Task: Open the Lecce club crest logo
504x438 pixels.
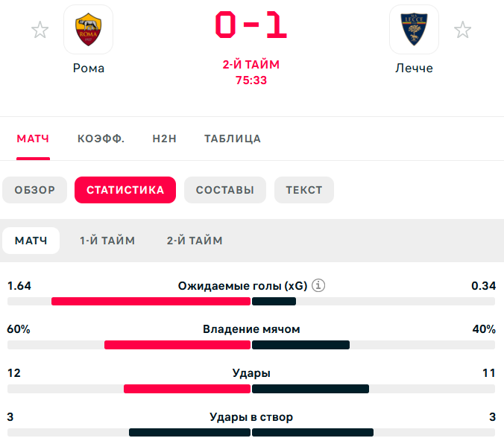Action: coord(414,29)
